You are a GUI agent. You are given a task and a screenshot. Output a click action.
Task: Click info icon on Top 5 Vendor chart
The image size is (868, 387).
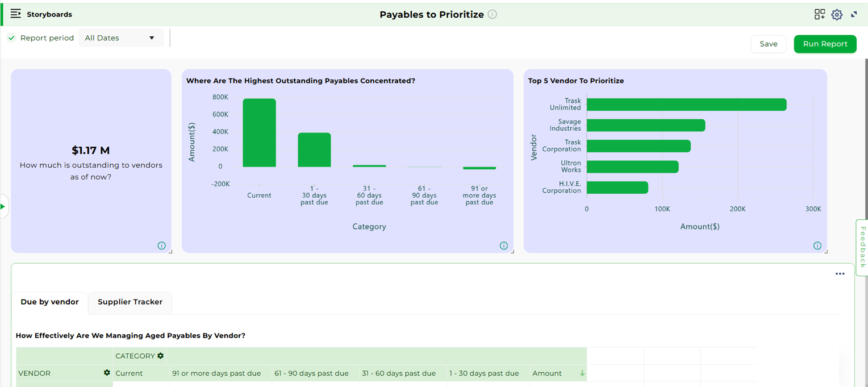click(x=817, y=245)
